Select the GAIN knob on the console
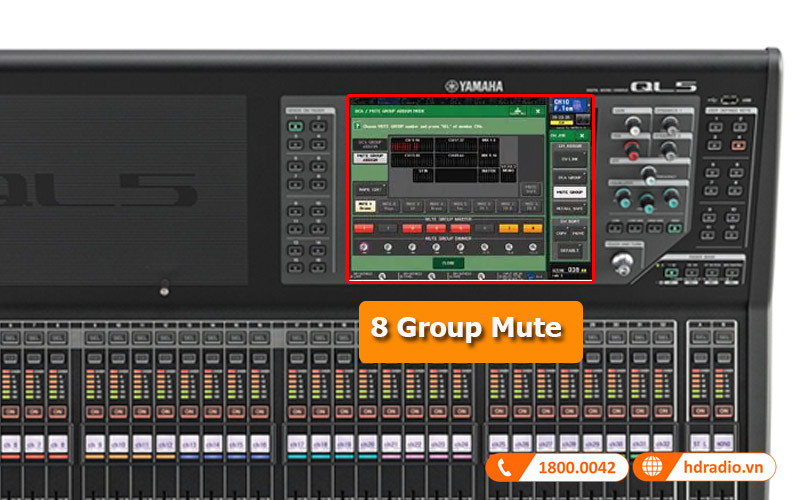The width and height of the screenshot is (800, 500). coord(634,124)
